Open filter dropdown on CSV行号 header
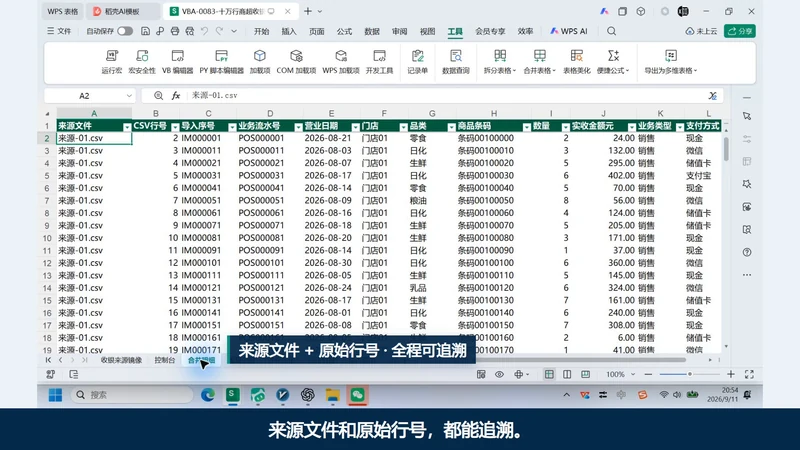 pos(175,127)
